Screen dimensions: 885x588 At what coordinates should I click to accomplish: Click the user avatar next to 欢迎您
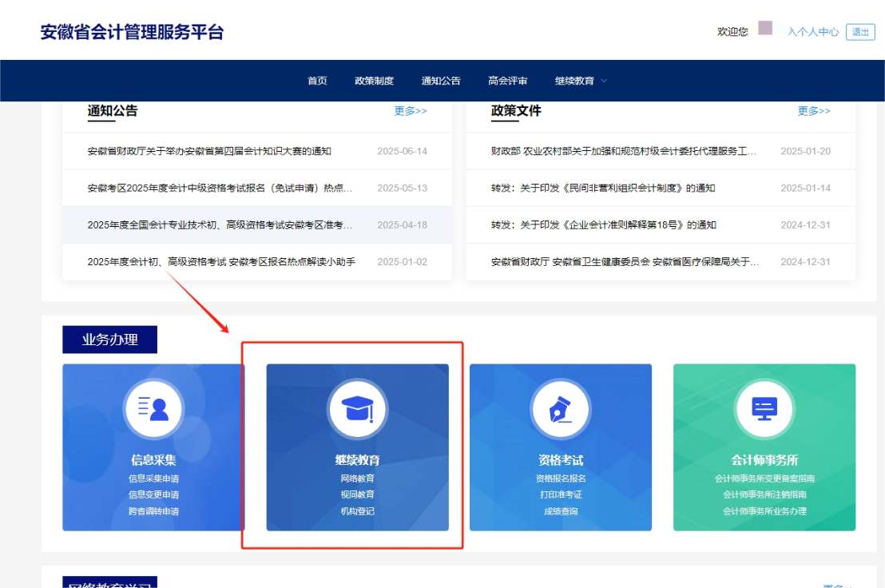click(x=764, y=30)
